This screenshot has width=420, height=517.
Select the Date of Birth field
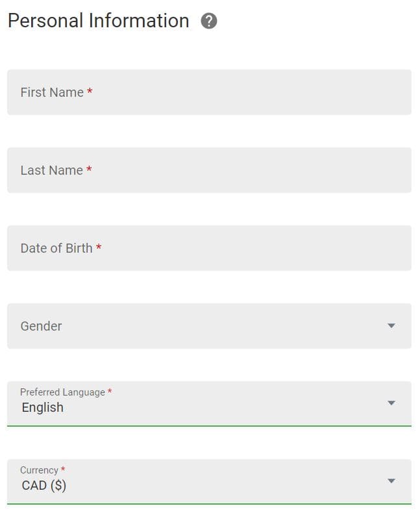(x=209, y=248)
